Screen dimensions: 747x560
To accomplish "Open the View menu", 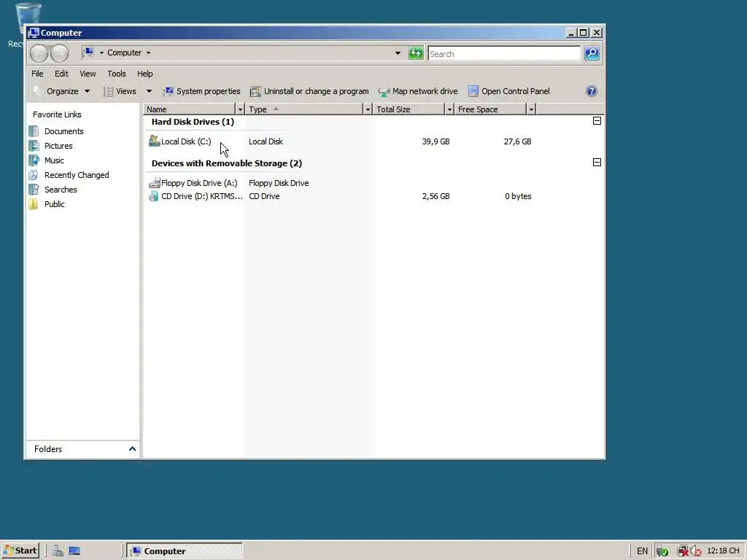I will (88, 74).
